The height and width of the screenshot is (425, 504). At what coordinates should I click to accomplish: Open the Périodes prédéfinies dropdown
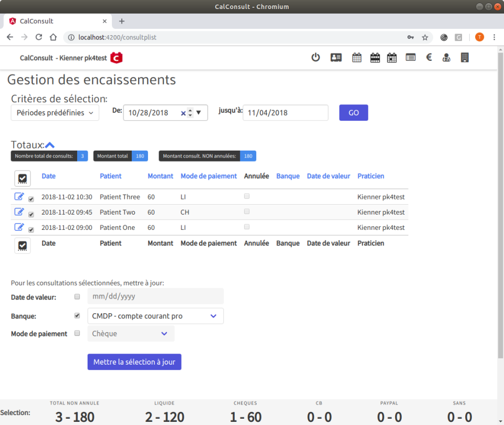[x=55, y=112]
